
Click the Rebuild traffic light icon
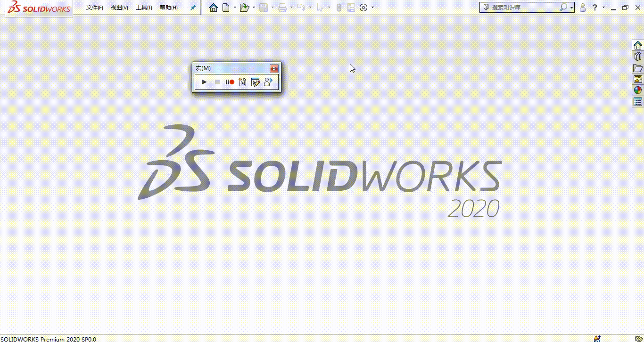(x=339, y=8)
